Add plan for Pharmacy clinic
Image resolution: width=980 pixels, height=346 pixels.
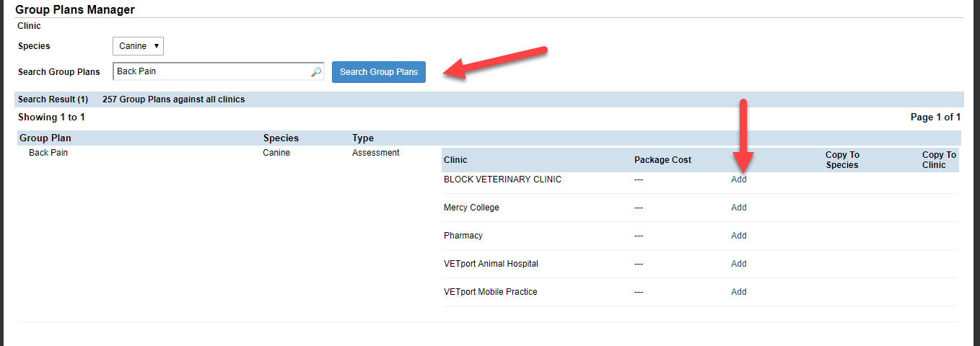pos(738,236)
